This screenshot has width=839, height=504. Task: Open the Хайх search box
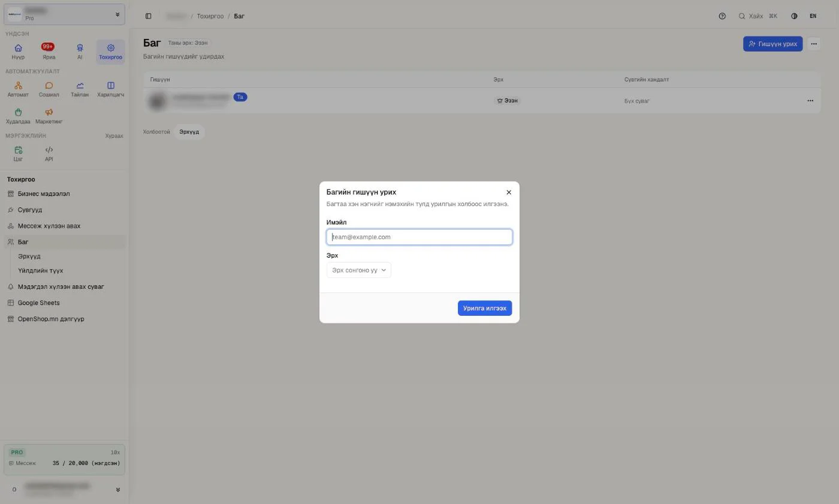tap(758, 16)
